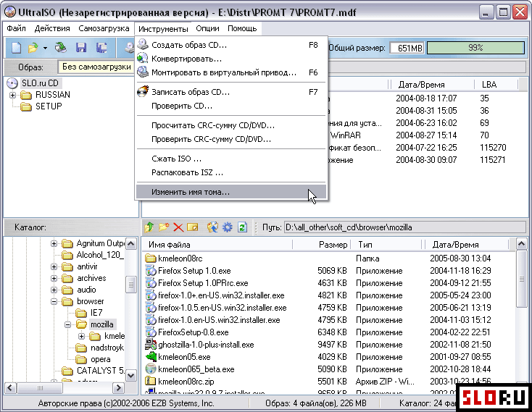This screenshot has height=412, width=532.
Task: Click the 99% capacity progress bar
Action: tap(475, 48)
